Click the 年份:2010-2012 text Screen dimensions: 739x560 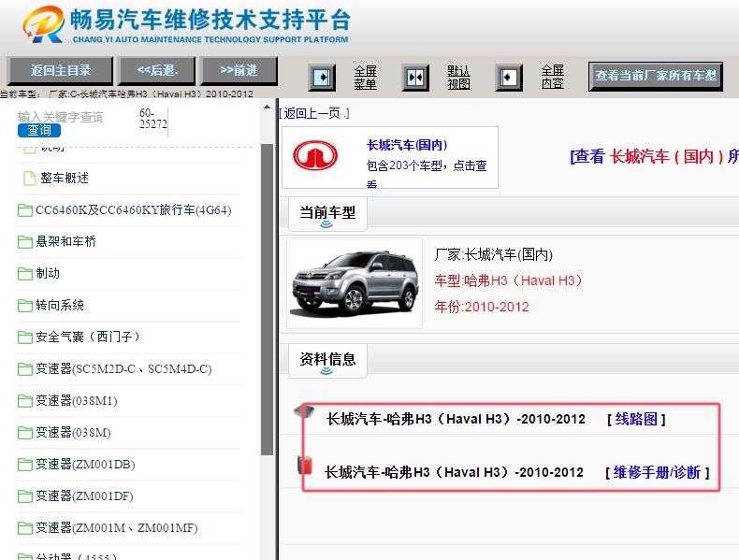[482, 307]
